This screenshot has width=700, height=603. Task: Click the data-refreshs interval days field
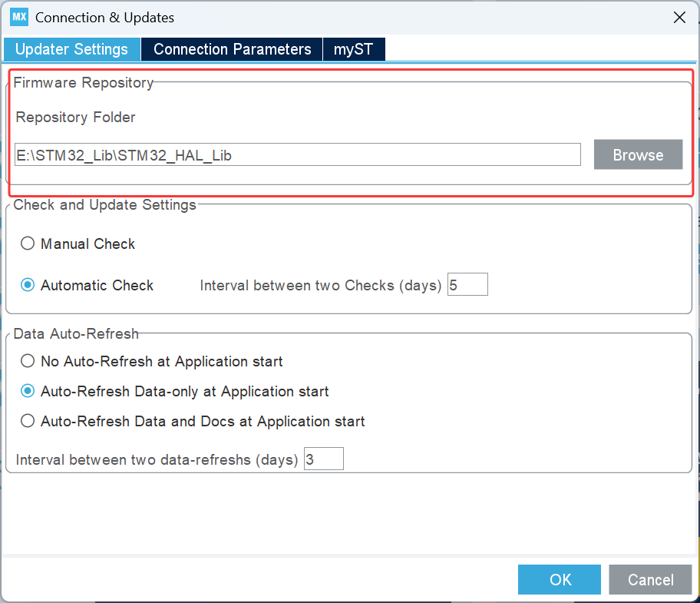point(324,459)
